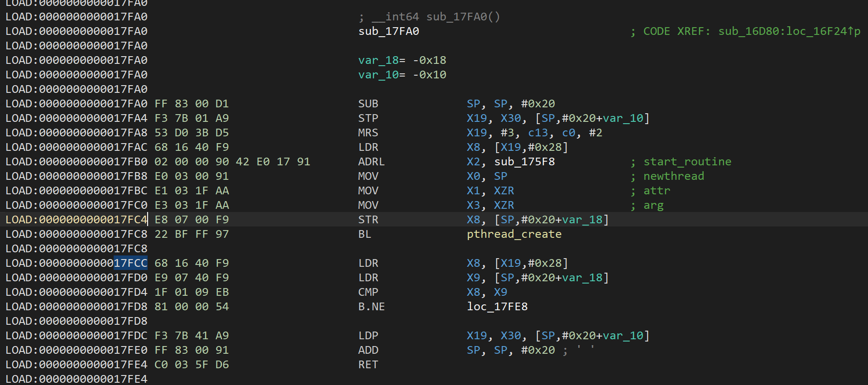
Task: Click the attr comment
Action: click(657, 191)
